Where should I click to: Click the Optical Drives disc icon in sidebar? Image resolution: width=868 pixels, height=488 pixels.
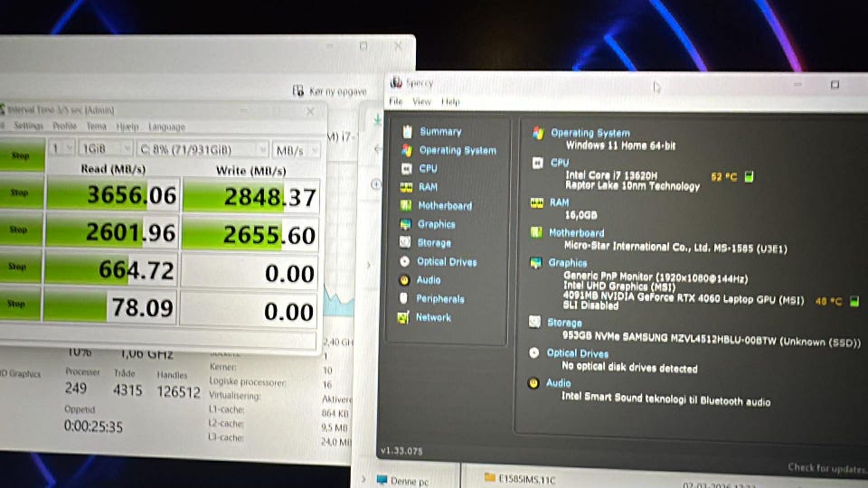coord(405,261)
